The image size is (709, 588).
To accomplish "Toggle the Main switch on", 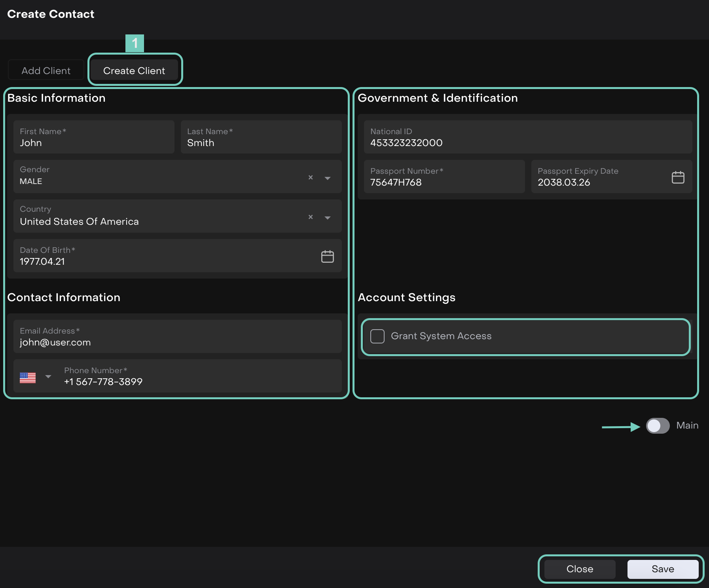I will click(658, 426).
